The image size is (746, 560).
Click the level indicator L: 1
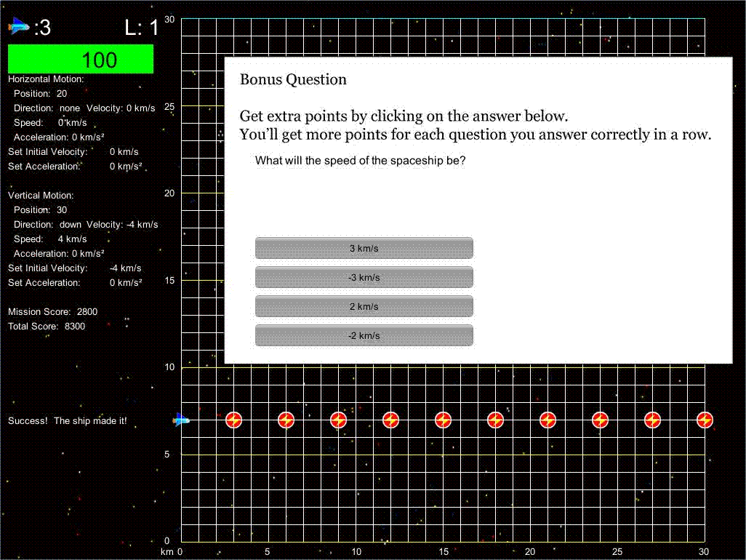141,28
